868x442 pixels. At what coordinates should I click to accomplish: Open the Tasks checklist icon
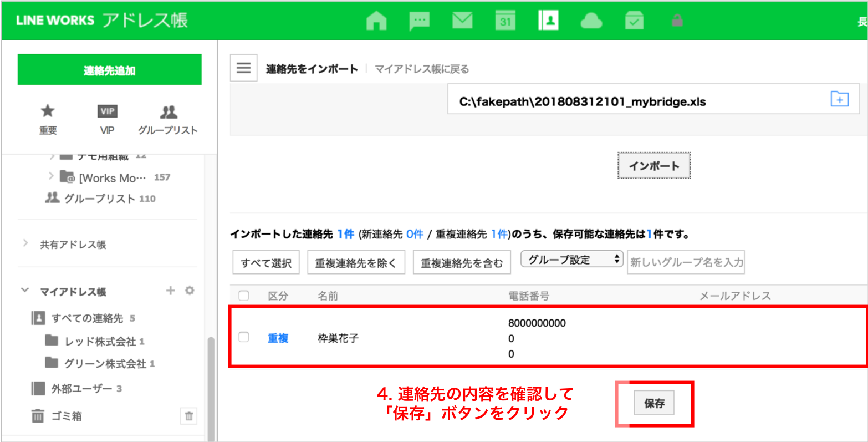tap(634, 21)
